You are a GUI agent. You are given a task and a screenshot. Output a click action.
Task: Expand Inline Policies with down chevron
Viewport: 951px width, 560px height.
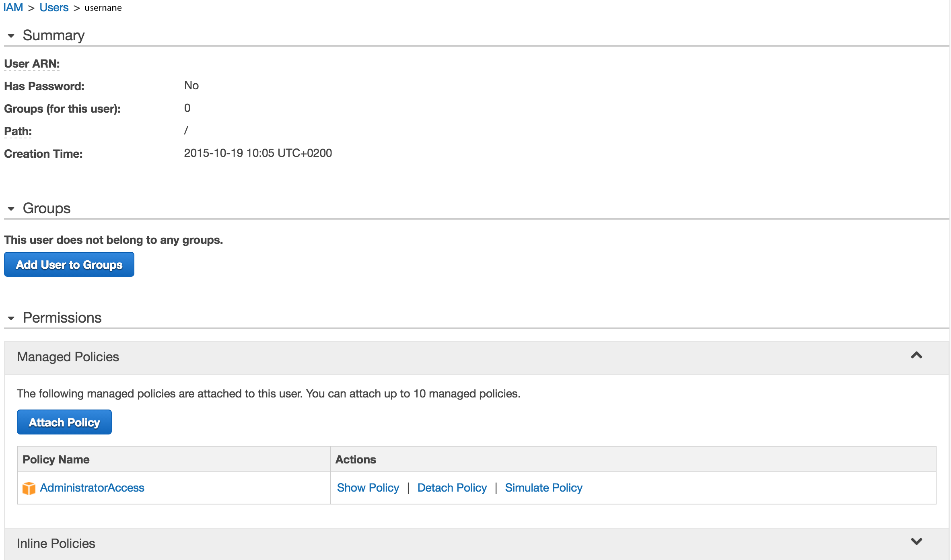click(x=916, y=541)
